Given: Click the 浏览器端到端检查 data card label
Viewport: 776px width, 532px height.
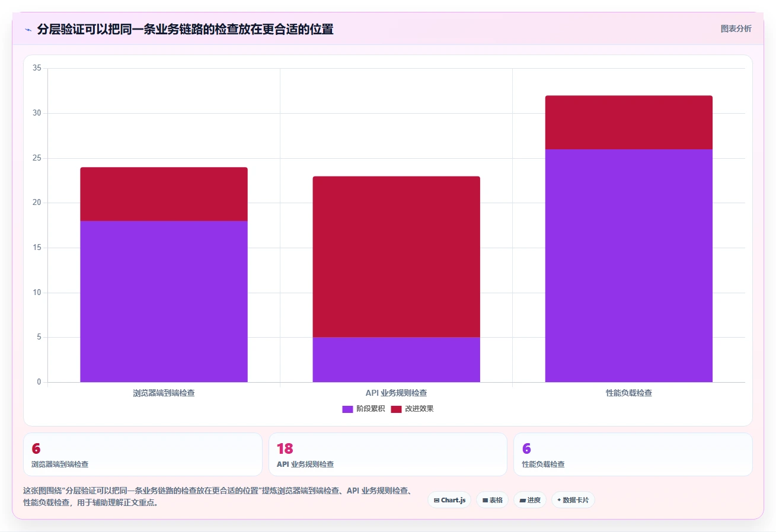Looking at the screenshot, I should pos(60,464).
